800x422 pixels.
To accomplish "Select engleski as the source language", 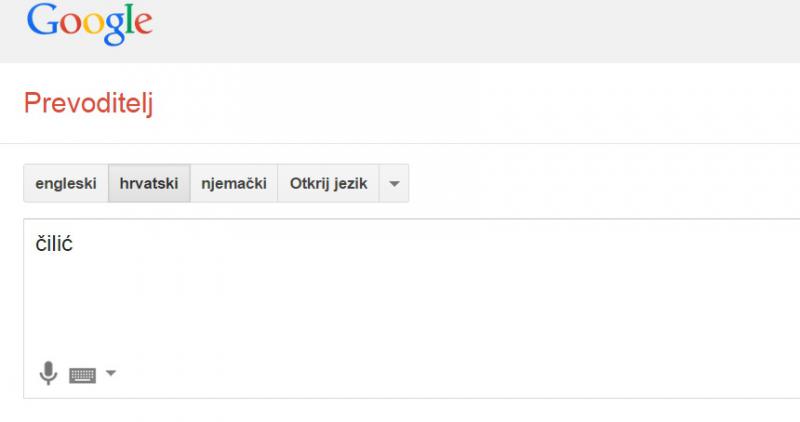I will click(66, 184).
